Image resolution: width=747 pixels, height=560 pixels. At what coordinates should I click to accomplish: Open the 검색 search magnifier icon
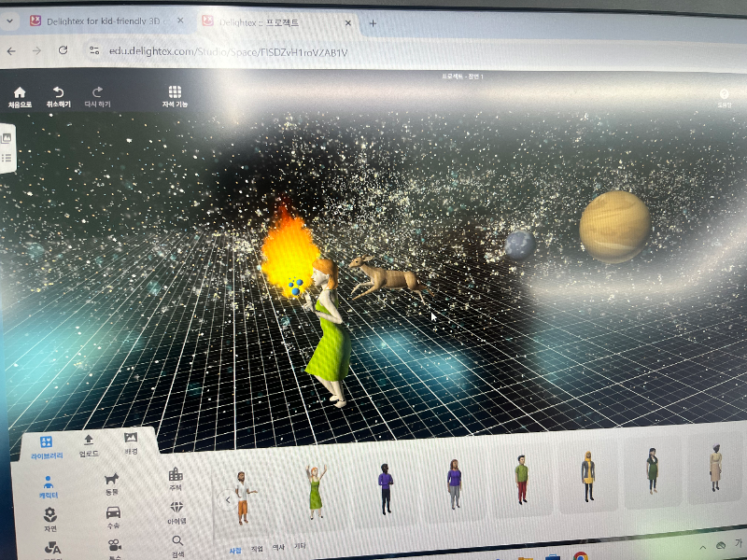click(177, 541)
